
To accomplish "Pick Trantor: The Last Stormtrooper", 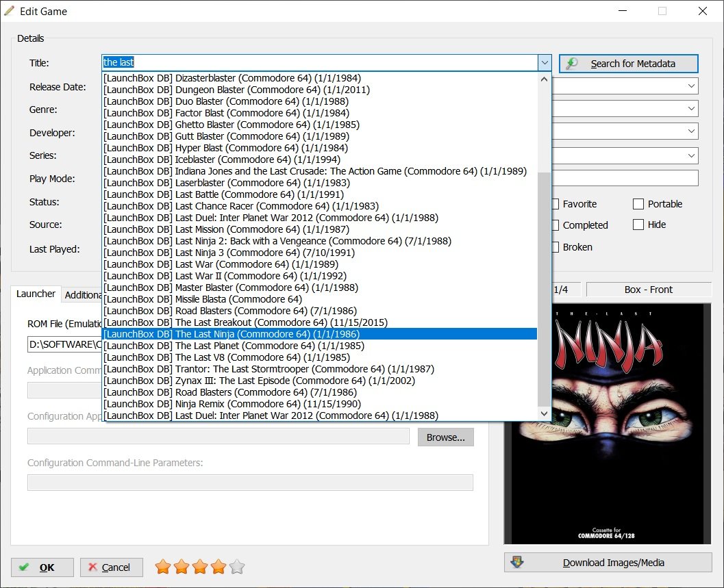I will click(x=319, y=369).
